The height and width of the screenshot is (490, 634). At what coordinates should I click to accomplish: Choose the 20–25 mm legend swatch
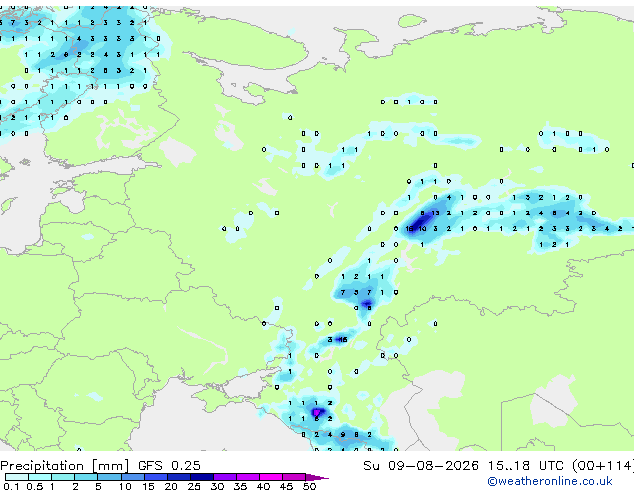coord(178,477)
